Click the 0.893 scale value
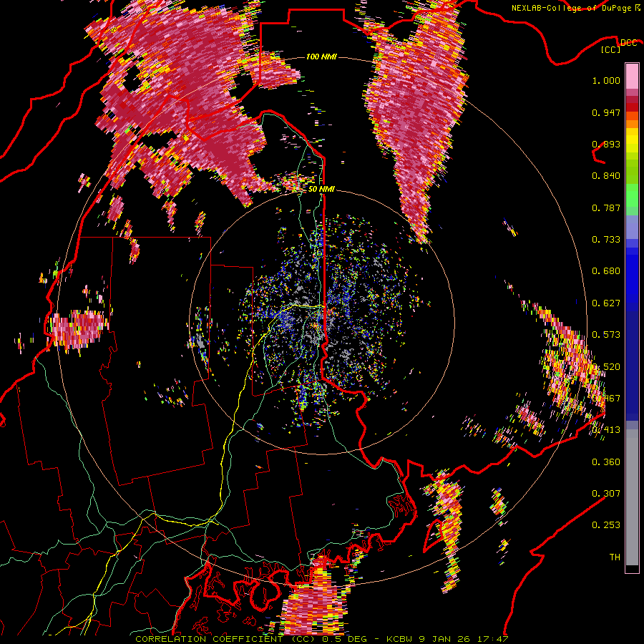The image size is (644, 644). [x=606, y=144]
